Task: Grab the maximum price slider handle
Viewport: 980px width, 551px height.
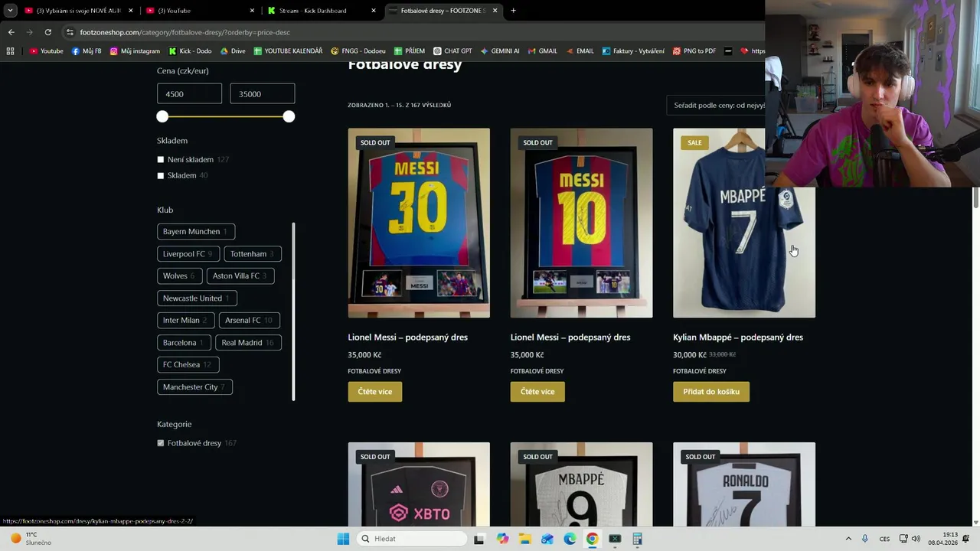Action: 289,116
